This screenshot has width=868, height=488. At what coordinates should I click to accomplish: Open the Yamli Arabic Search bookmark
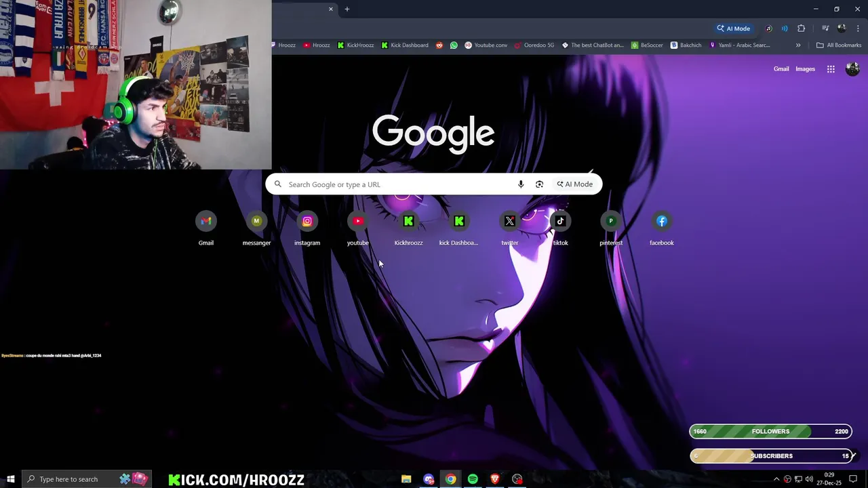pyautogui.click(x=739, y=45)
